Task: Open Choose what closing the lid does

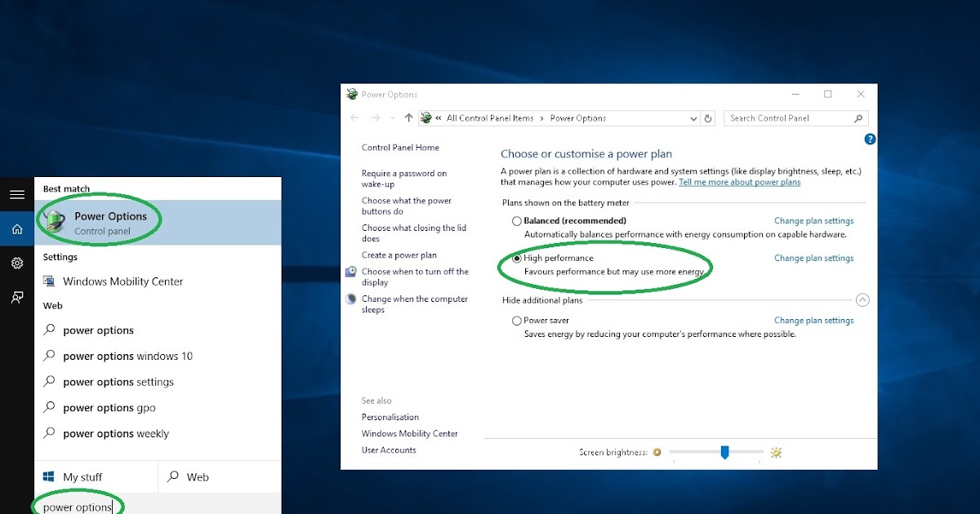Action: [414, 233]
